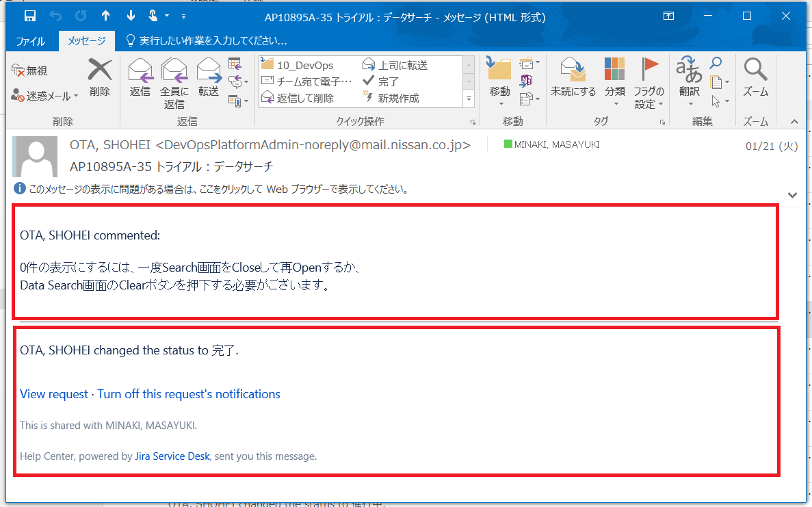The height and width of the screenshot is (507, 812).
Task: Click Turn off this request's notifications
Action: pyautogui.click(x=189, y=394)
